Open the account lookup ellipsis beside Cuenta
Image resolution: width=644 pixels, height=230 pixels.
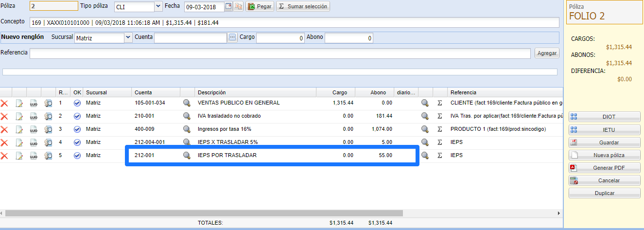click(x=232, y=37)
